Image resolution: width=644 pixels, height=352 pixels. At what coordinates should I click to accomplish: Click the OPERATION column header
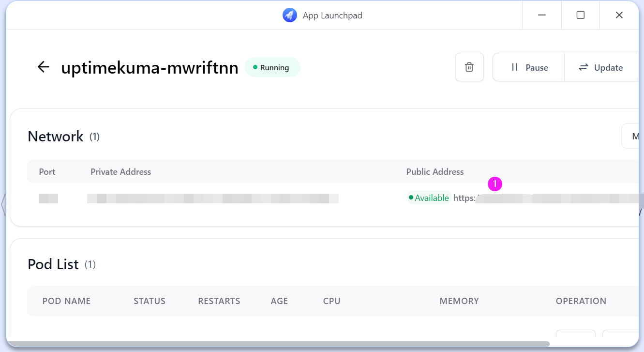[x=581, y=301]
